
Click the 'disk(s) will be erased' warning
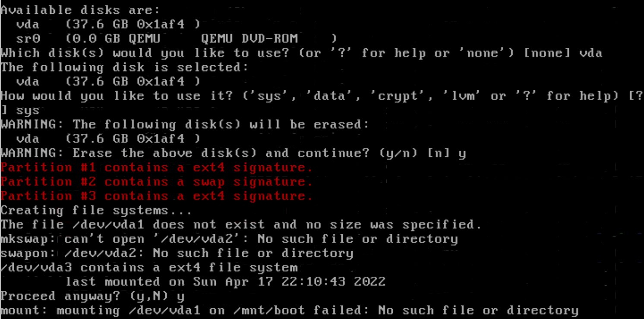click(x=185, y=125)
